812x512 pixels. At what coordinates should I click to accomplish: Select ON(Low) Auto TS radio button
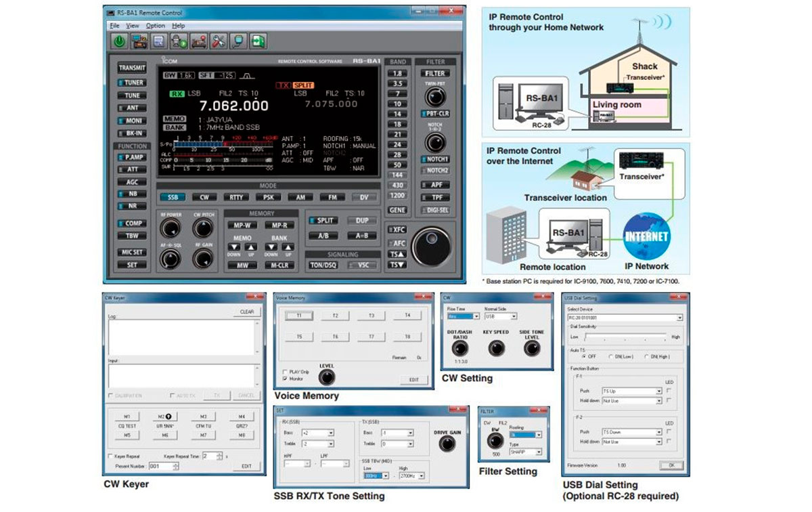[x=612, y=356]
